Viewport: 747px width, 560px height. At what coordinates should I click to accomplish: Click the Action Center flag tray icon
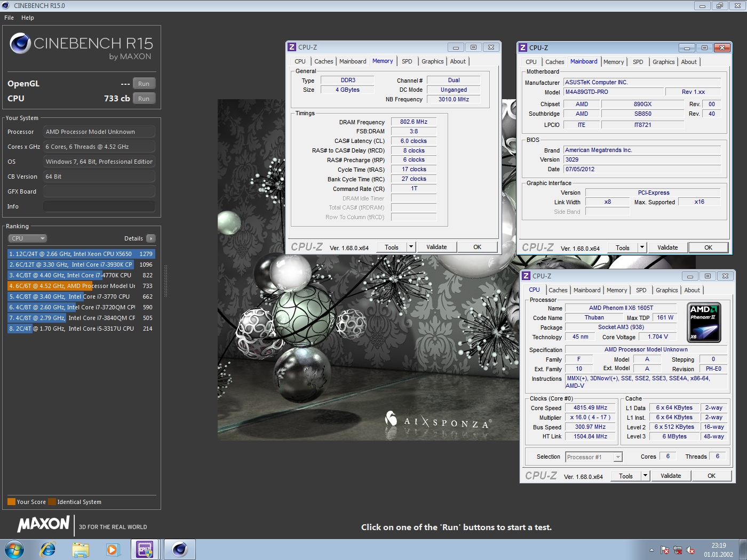pos(665,550)
